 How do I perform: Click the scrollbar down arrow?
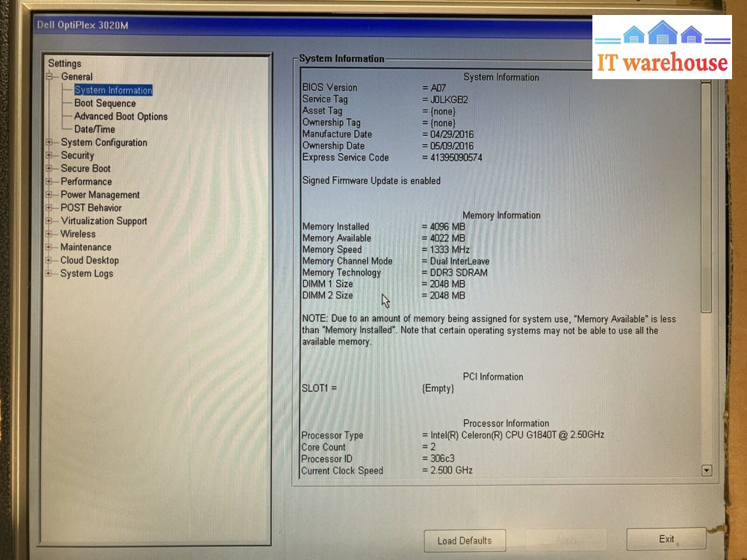(707, 470)
